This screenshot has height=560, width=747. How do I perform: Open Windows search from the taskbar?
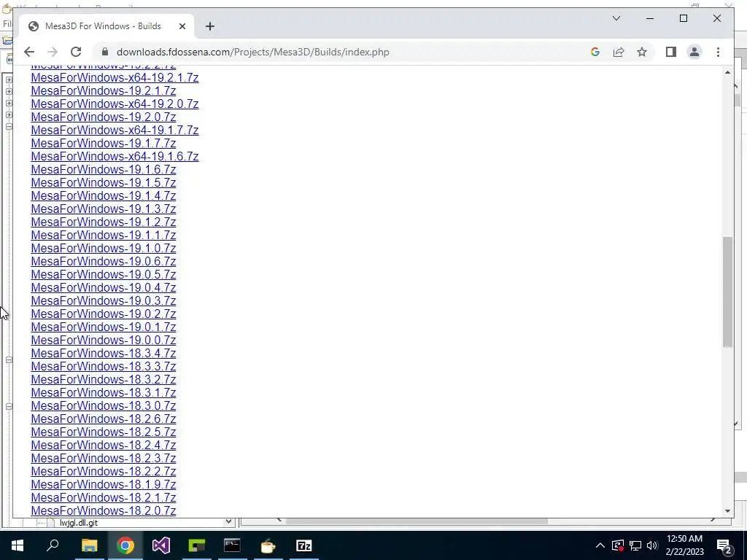53,545
